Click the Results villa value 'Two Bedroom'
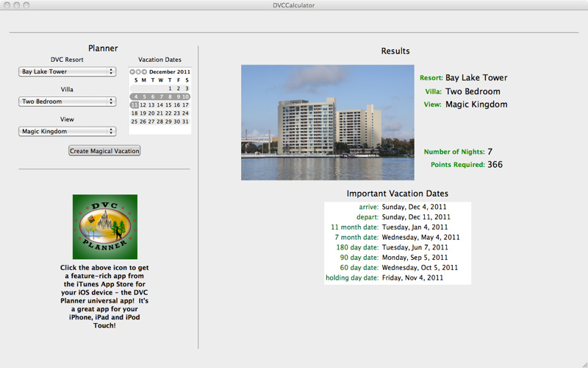The image size is (588, 368). pos(473,91)
